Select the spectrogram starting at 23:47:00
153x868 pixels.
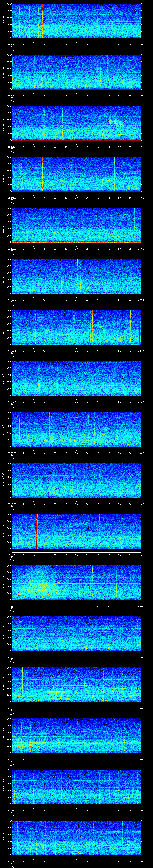point(77,838)
